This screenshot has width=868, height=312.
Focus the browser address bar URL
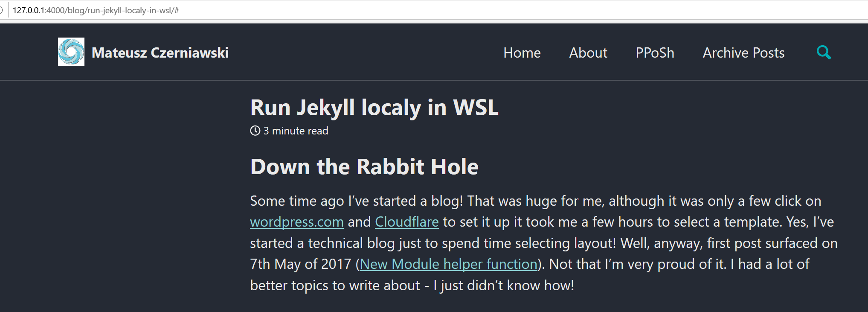(x=96, y=10)
